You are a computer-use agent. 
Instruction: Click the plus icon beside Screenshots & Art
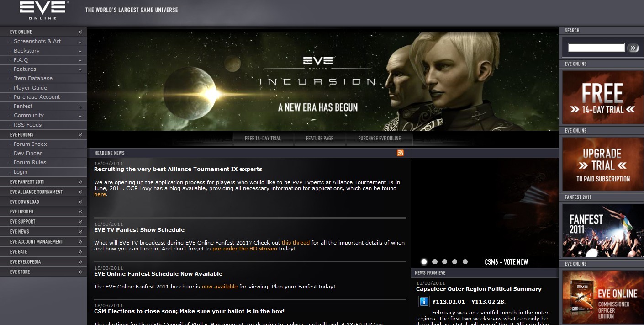[80, 42]
